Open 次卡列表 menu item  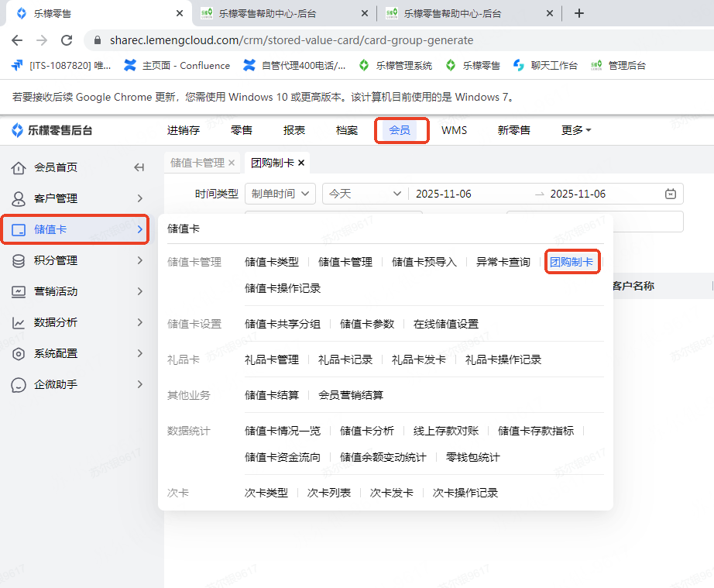(329, 493)
